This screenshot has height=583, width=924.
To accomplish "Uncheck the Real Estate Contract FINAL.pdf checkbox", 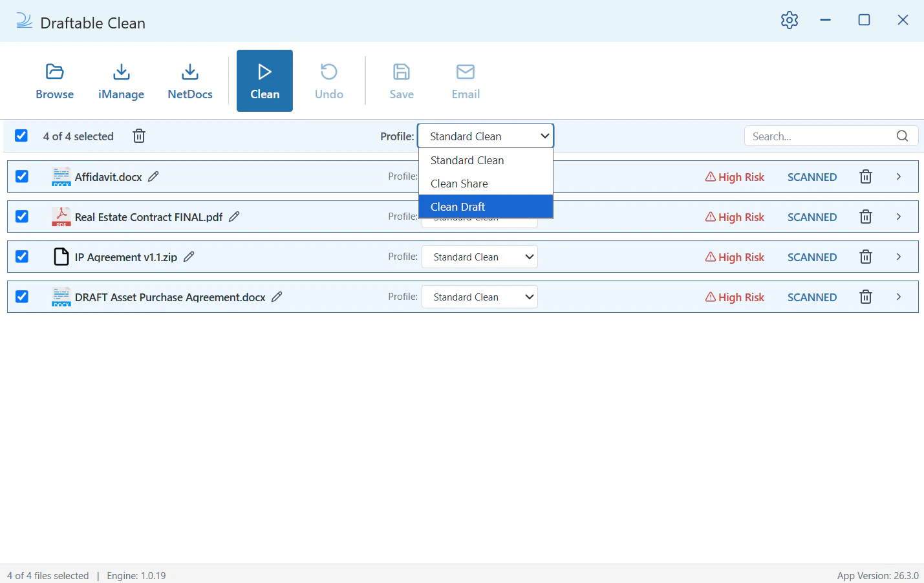I will [22, 217].
